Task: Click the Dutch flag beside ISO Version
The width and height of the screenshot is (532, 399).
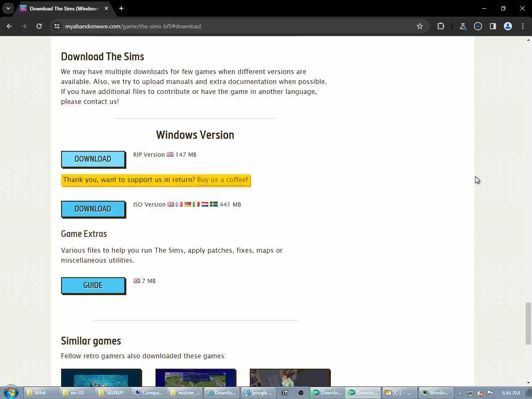Action: pyautogui.click(x=205, y=204)
